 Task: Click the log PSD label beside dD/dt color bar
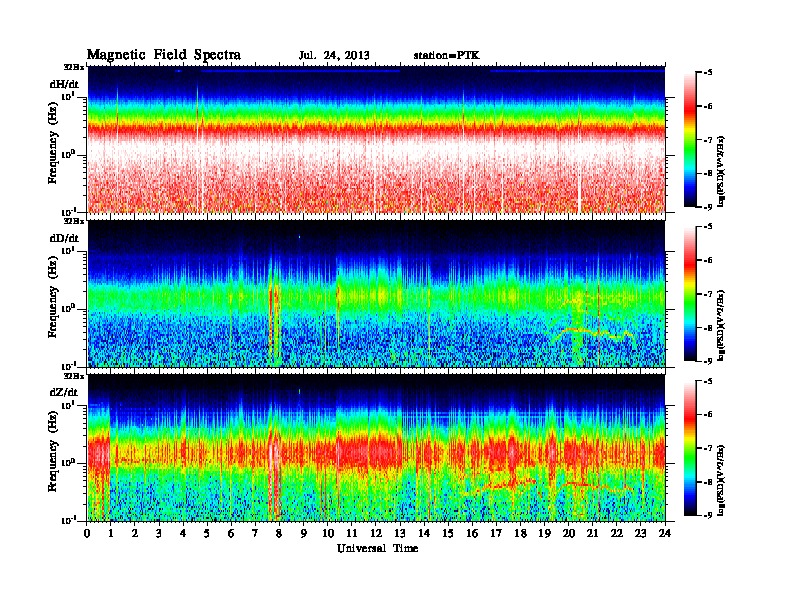coord(722,325)
